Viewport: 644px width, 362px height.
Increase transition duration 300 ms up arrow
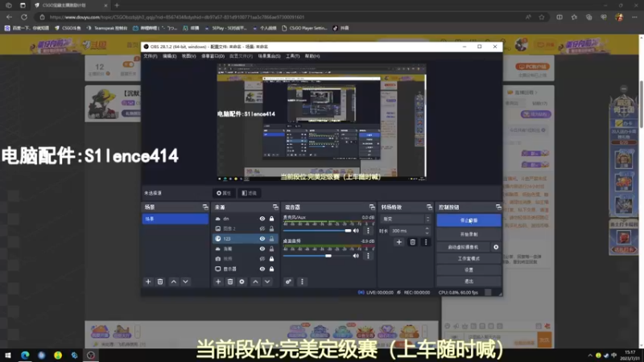(x=427, y=228)
